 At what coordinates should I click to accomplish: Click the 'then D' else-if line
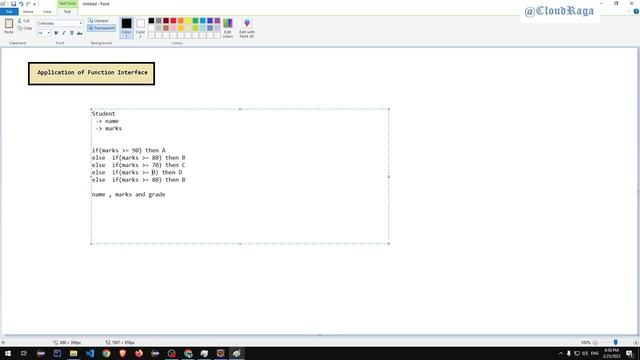tap(137, 173)
